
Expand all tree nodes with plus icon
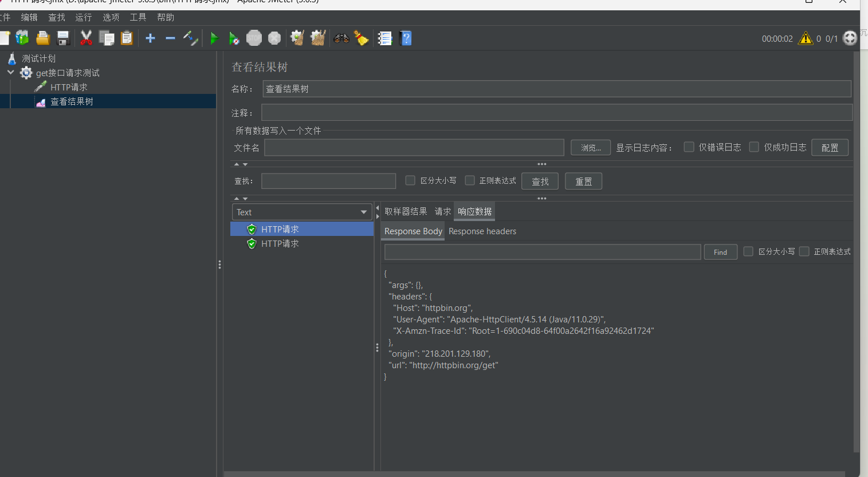click(150, 38)
